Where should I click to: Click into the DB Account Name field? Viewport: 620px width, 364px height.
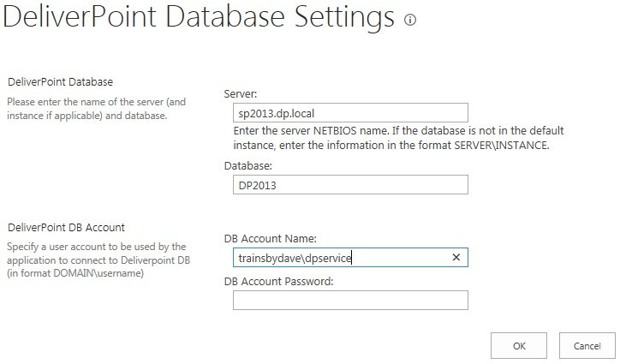point(350,257)
